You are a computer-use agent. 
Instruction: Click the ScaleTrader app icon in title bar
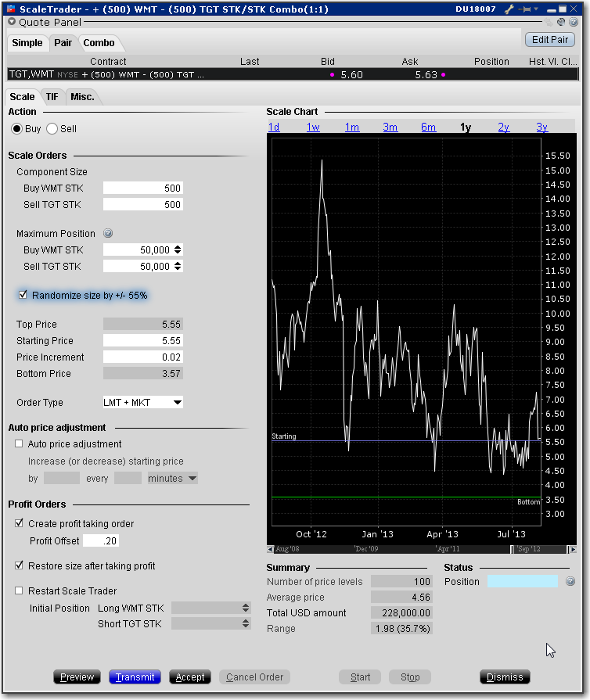pyautogui.click(x=10, y=9)
